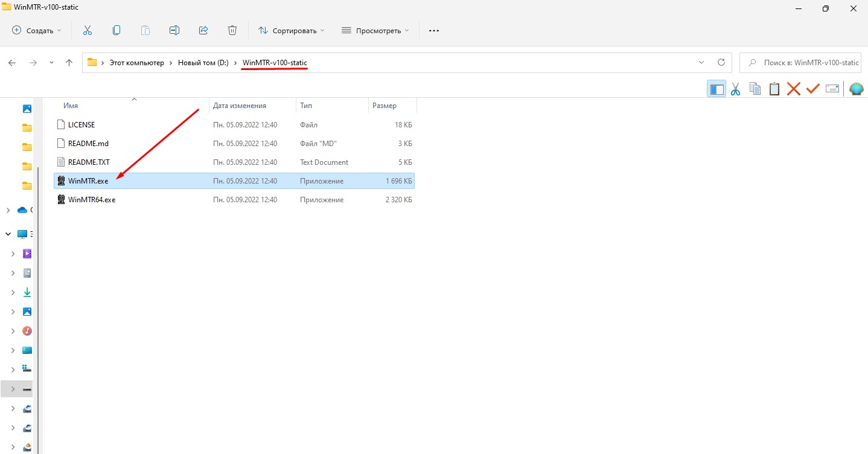Click the orange X Delete icon
Image resolution: width=868 pixels, height=454 pixels.
click(x=794, y=89)
